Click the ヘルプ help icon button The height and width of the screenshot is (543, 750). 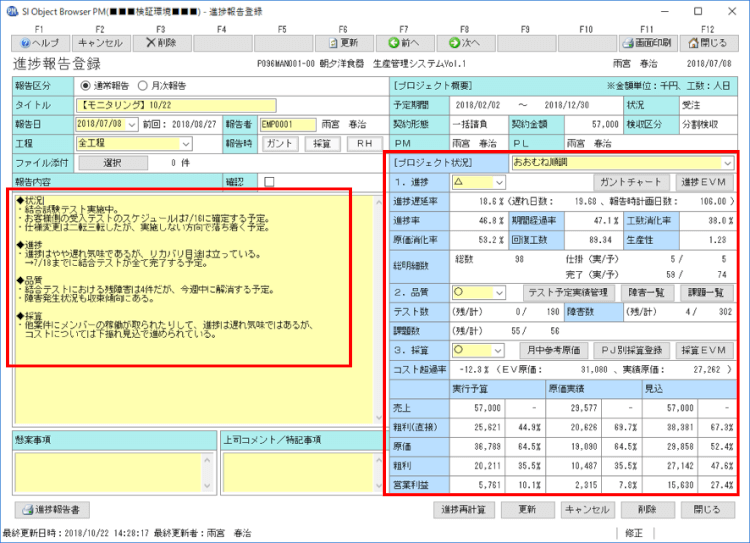coord(40,43)
